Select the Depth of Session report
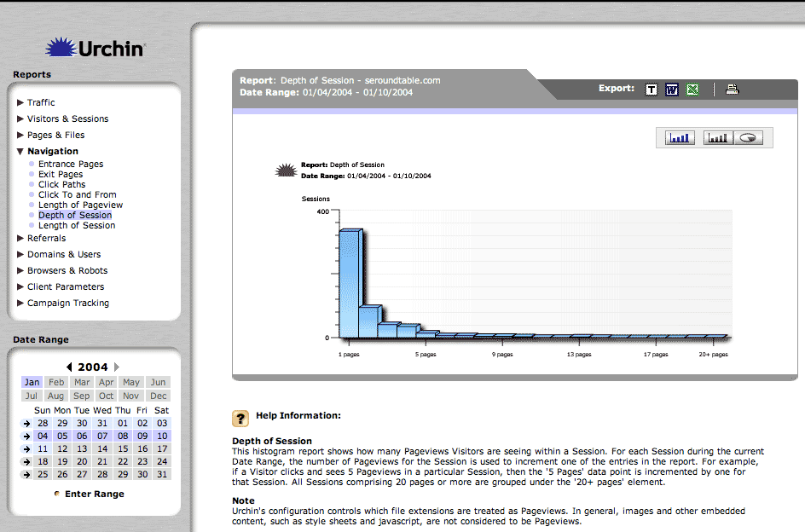 [x=75, y=215]
